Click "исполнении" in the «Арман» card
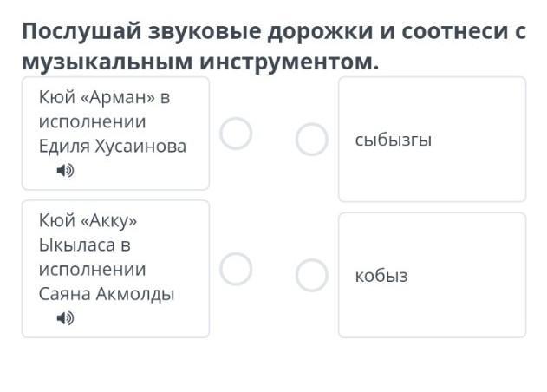The height and width of the screenshot is (392, 547). pyautogui.click(x=92, y=121)
